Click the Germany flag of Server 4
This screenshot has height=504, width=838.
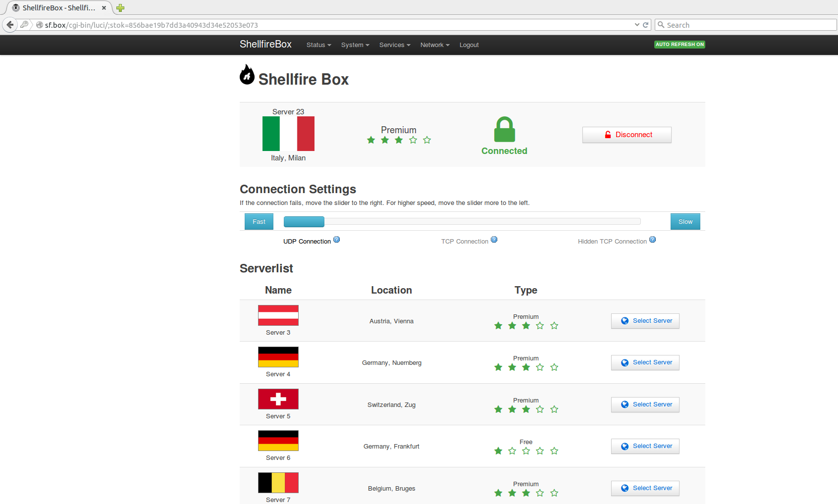278,357
